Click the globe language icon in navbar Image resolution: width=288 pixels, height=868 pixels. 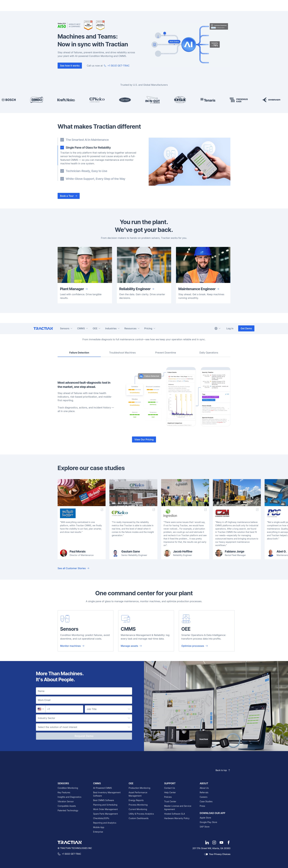[216, 328]
